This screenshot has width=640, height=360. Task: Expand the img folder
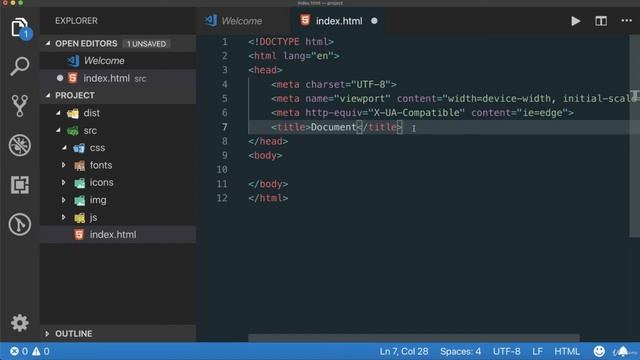[64, 200]
